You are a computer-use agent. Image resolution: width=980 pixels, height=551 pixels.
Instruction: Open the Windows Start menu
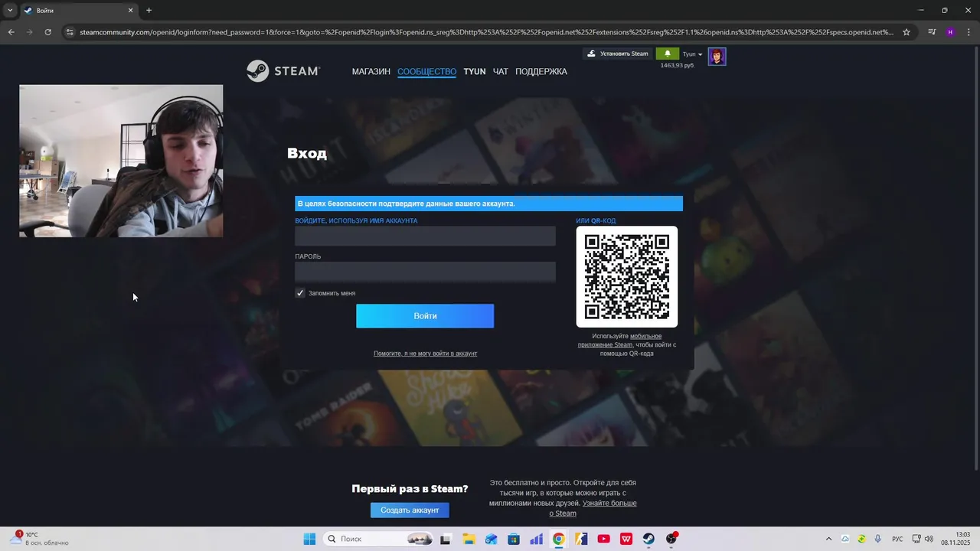pos(309,539)
